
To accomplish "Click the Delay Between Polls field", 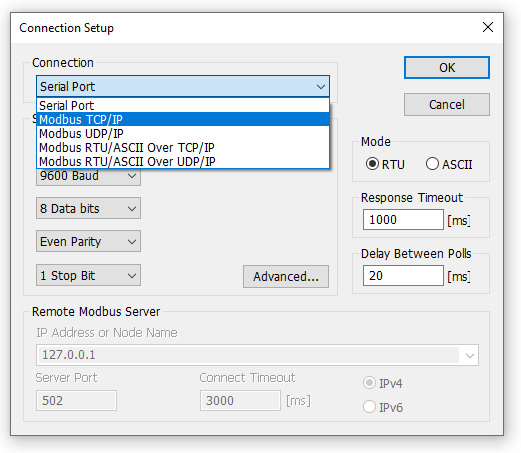I will pyautogui.click(x=403, y=276).
